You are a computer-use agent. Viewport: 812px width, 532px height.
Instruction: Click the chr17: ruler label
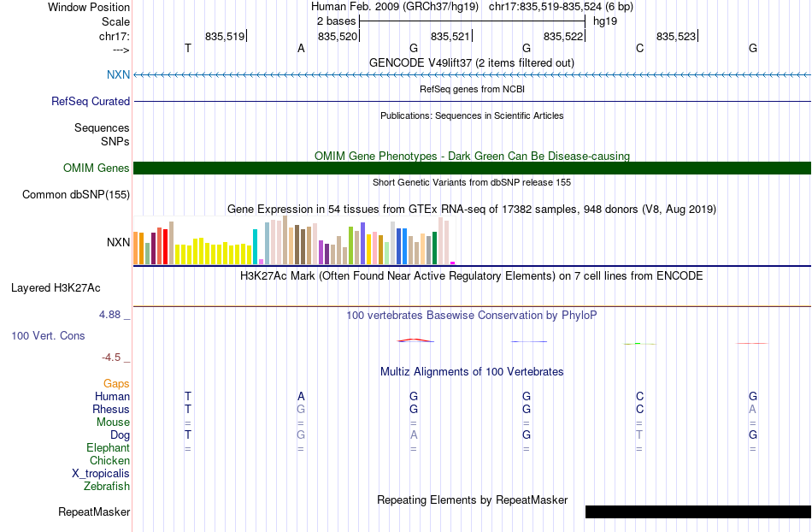[115, 36]
